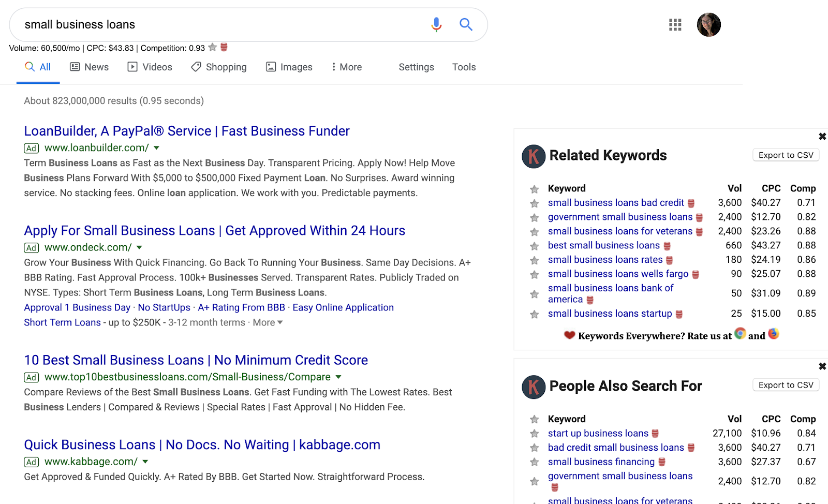
Task: Star 'small business financing' keyword
Action: pos(535,462)
